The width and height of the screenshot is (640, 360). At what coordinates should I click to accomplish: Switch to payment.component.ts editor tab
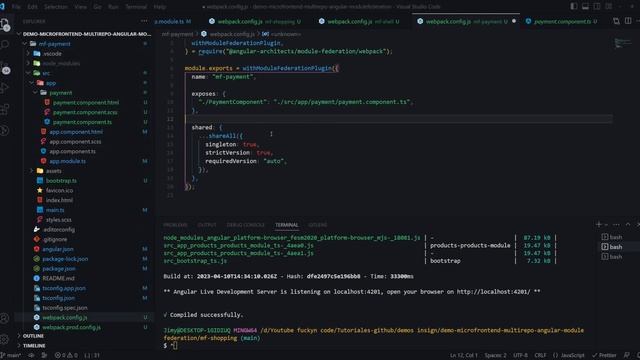(562, 21)
